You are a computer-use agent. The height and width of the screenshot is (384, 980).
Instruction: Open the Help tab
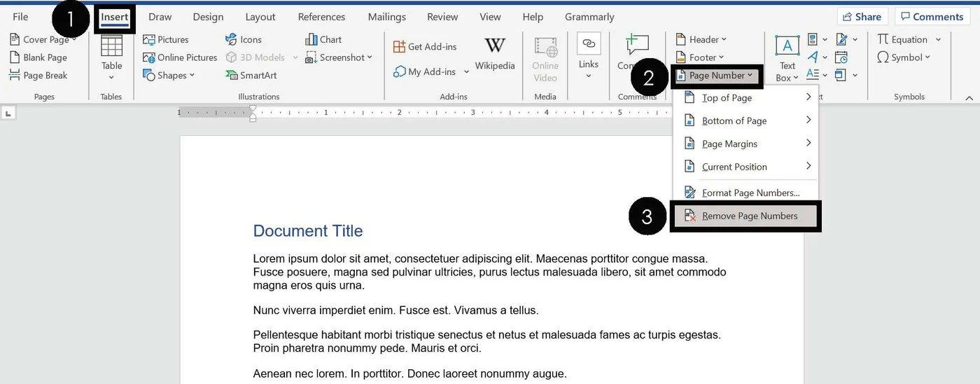tap(533, 17)
